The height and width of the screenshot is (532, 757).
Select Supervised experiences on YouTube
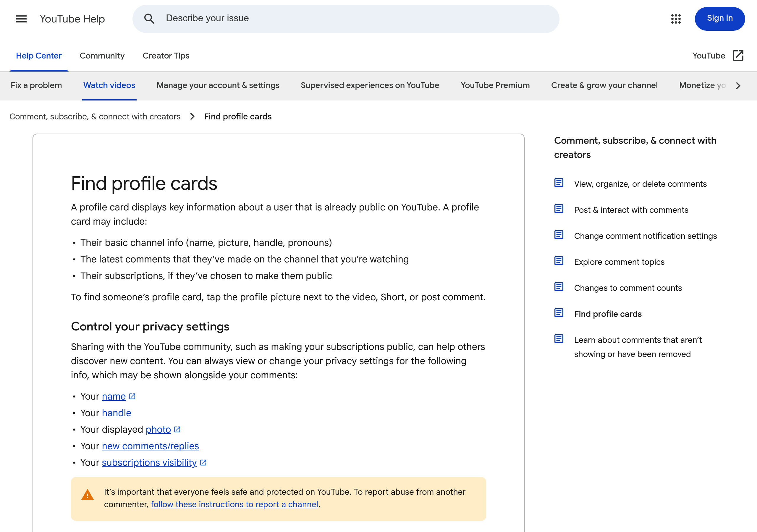[370, 85]
